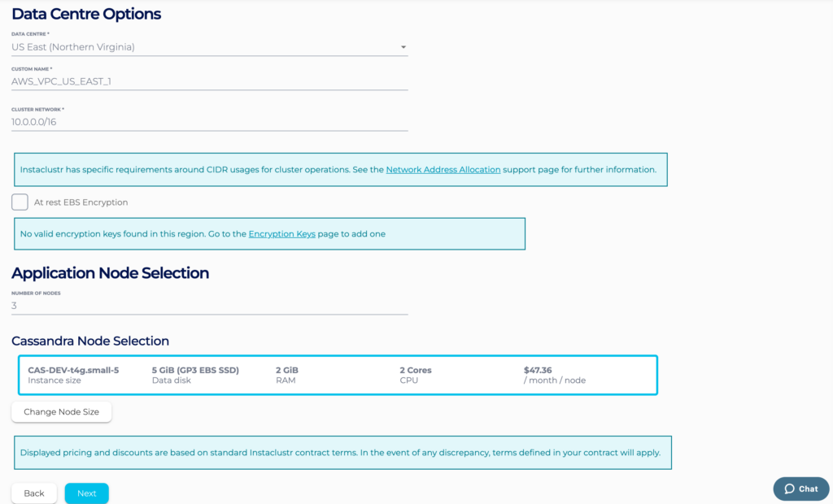Screen dimensions: 833x504
Task: Open the Network Address Allocation support page
Action: (x=443, y=169)
